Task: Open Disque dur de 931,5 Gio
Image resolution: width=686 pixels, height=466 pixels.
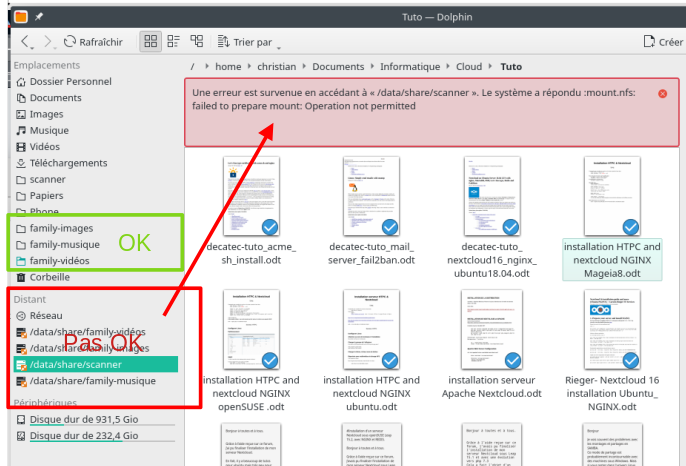Action: coord(95,419)
